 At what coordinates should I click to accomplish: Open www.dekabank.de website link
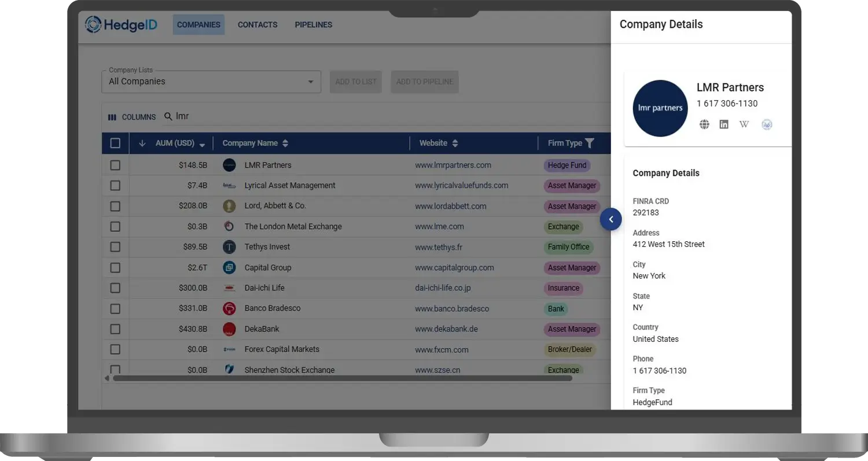point(447,329)
